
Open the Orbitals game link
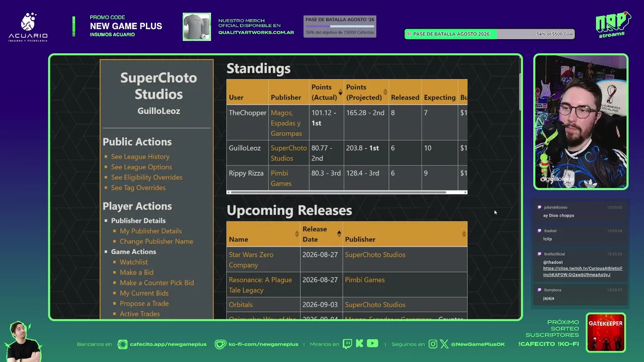[x=241, y=305]
